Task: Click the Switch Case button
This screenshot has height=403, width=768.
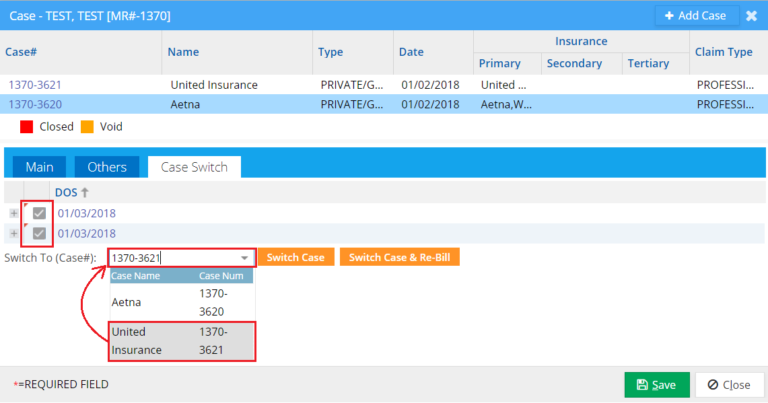Action: 295,258
